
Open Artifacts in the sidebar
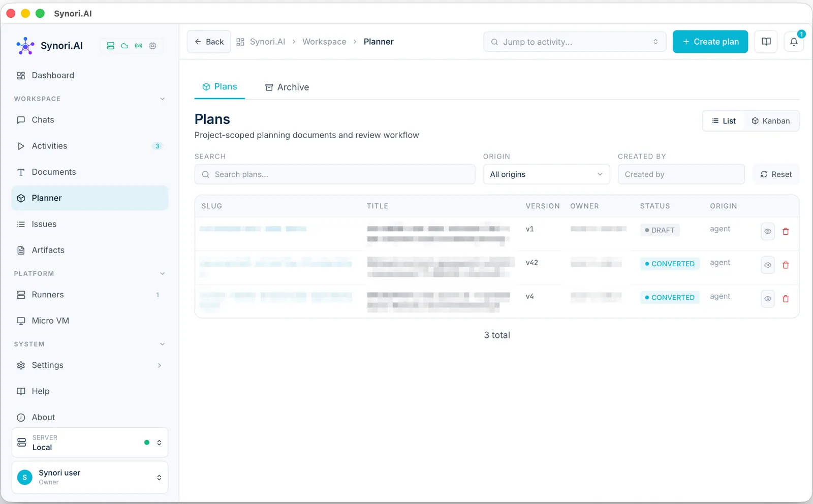[x=90, y=250]
